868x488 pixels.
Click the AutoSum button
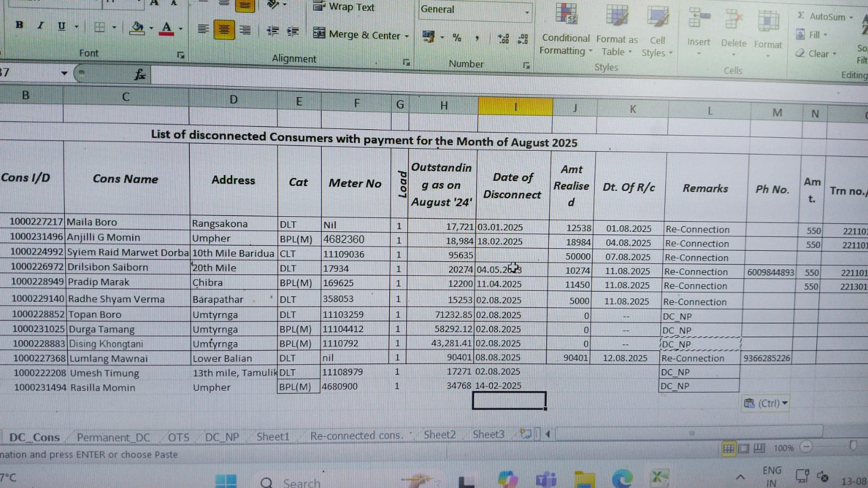821,16
